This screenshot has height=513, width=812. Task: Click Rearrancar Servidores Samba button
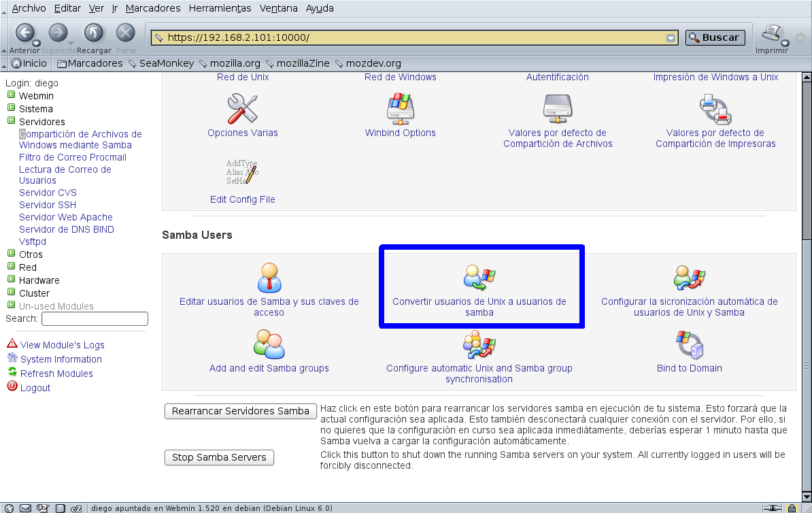(240, 411)
